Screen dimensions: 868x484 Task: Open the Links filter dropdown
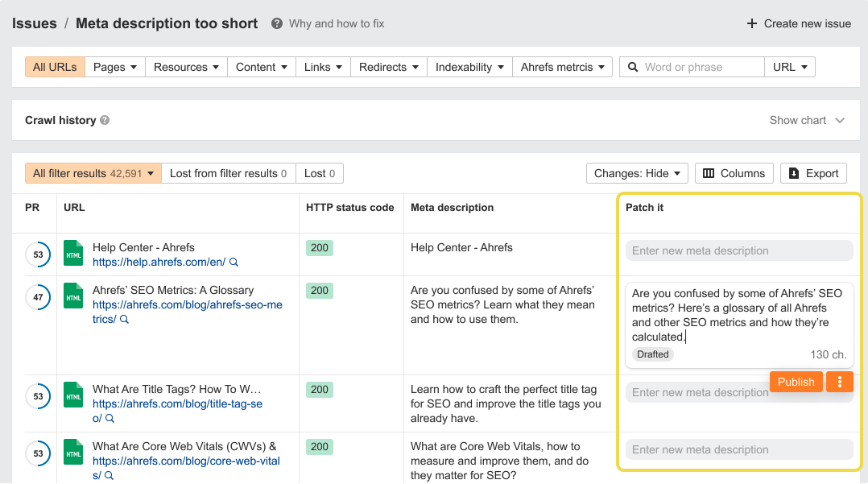pyautogui.click(x=324, y=67)
